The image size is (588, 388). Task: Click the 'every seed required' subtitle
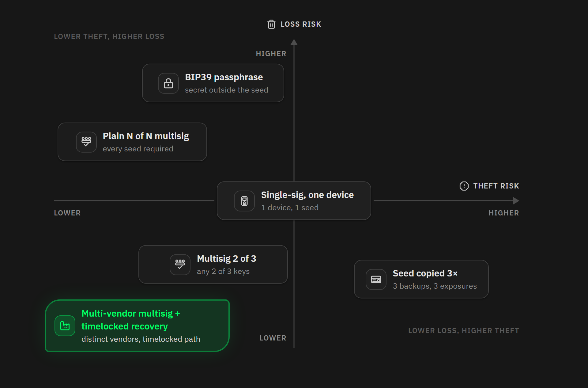click(x=138, y=149)
